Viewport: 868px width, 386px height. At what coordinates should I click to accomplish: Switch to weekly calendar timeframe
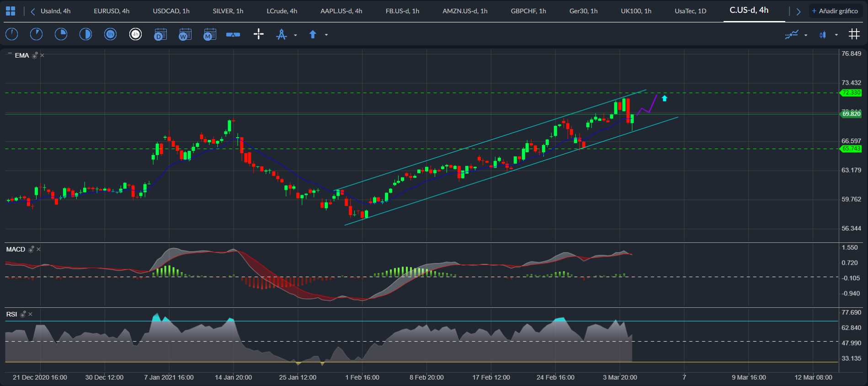pos(185,34)
